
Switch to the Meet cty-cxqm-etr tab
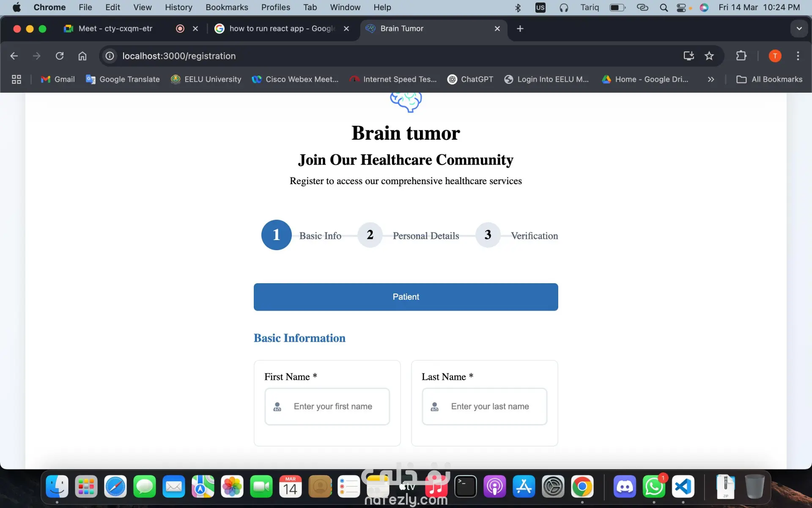tap(115, 28)
